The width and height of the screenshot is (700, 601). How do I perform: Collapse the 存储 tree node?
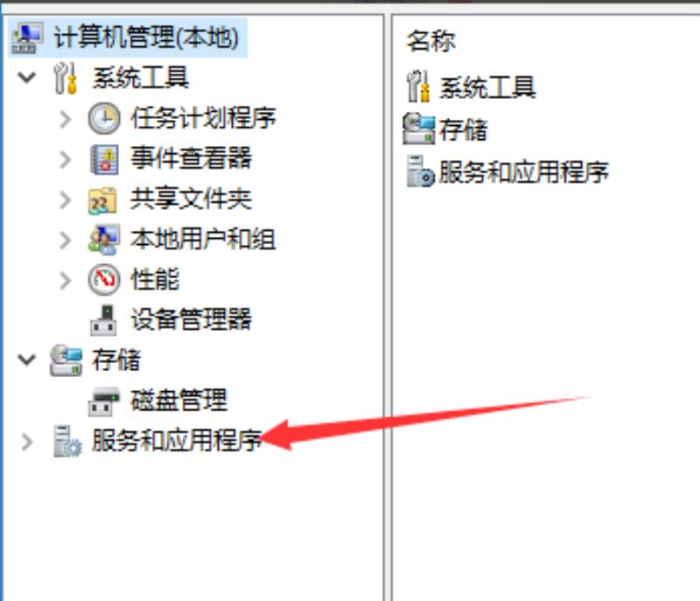point(27,360)
